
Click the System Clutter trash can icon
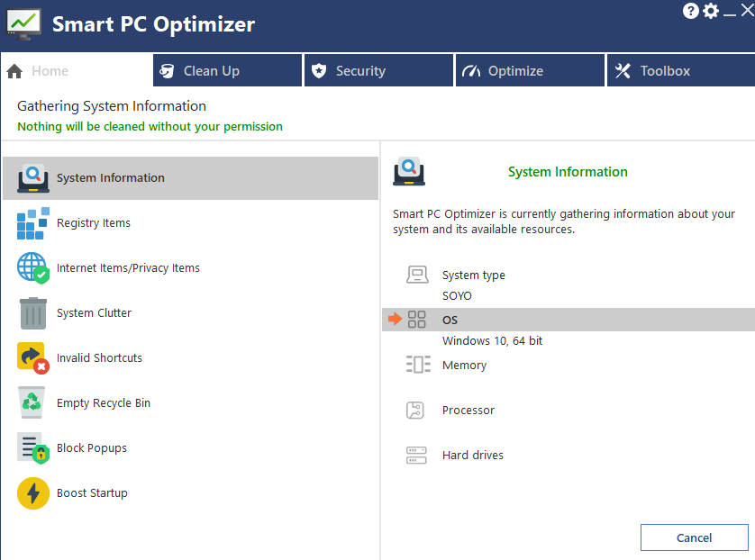click(33, 313)
